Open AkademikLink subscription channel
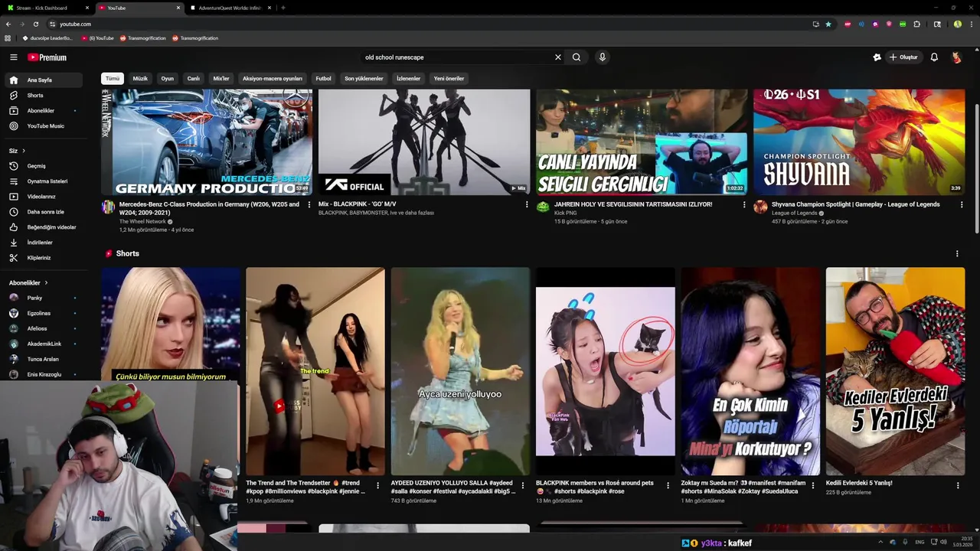 point(43,344)
